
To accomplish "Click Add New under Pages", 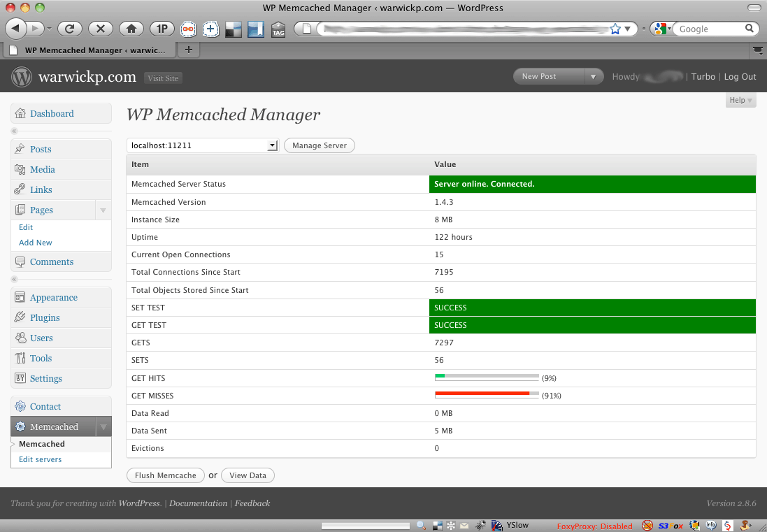I will pyautogui.click(x=35, y=243).
